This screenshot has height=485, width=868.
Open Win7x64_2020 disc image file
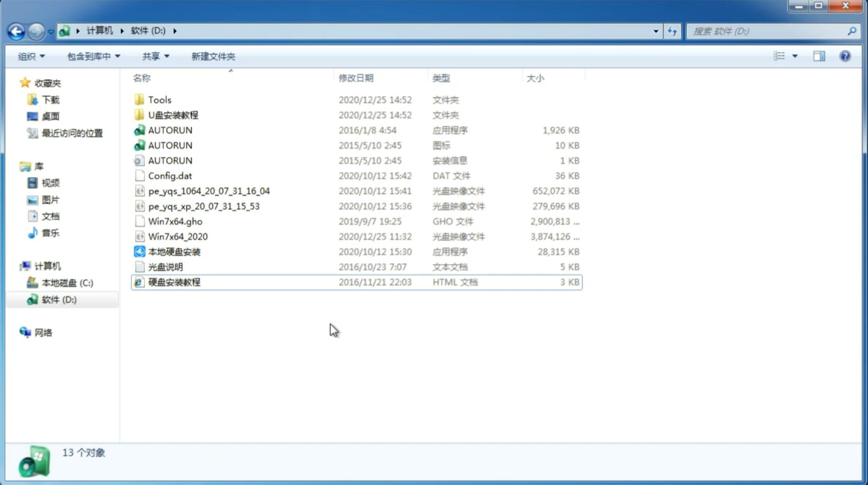(x=177, y=236)
